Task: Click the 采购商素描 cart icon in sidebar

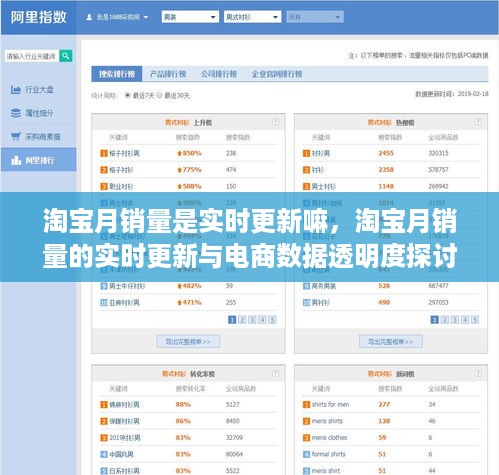Action: (16, 136)
